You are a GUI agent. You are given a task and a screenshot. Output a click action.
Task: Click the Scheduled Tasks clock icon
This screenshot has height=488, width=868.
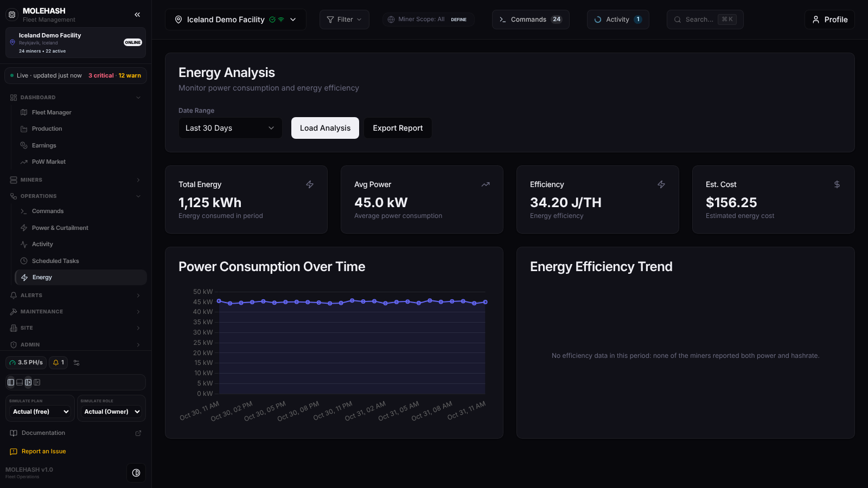[24, 261]
